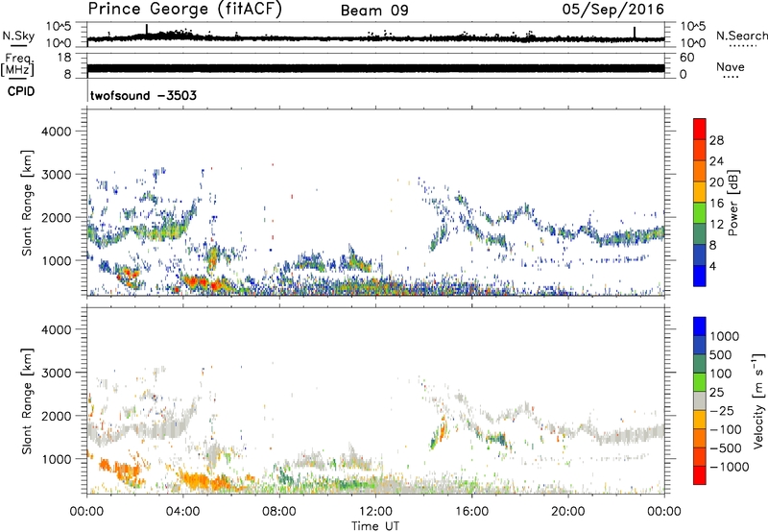Pick the teal 8–12 dB power colorbar segment

coord(700,234)
